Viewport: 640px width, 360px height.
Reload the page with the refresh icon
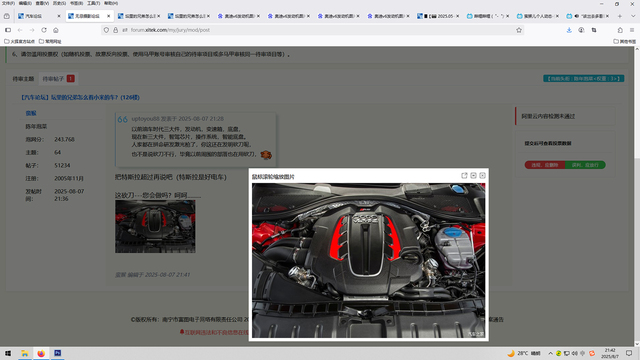(x=44, y=30)
